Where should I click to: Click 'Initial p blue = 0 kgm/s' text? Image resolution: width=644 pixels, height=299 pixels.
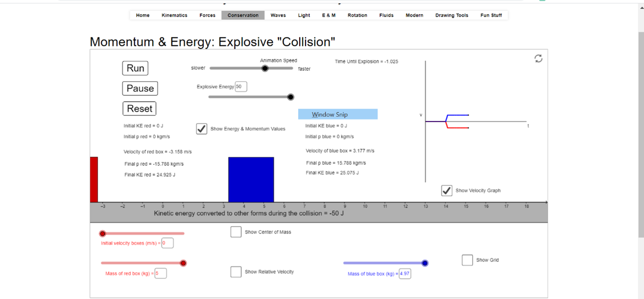click(x=330, y=137)
